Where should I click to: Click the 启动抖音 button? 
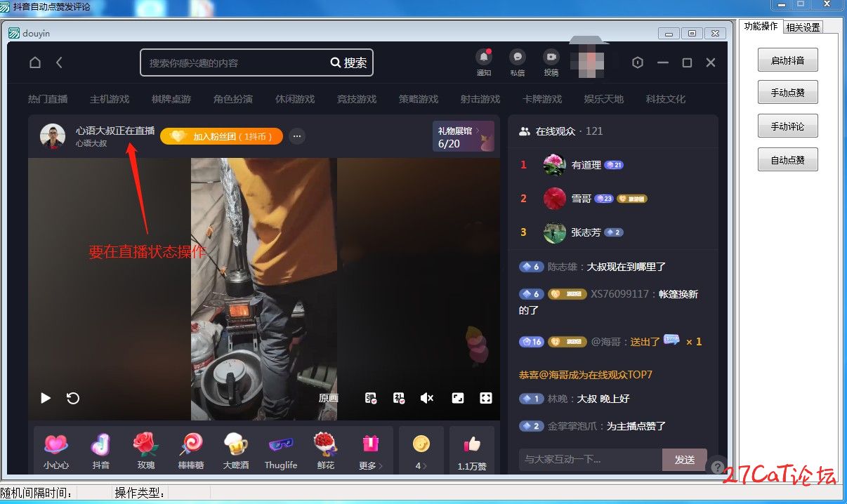click(788, 60)
